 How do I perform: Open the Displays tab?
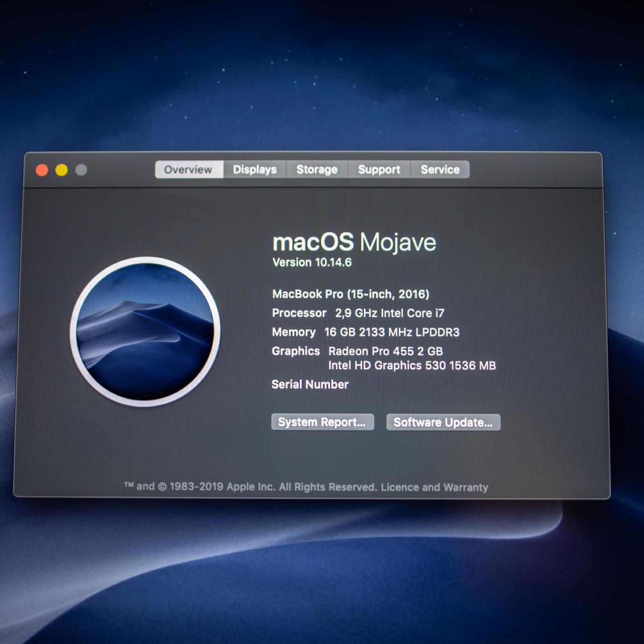point(255,169)
